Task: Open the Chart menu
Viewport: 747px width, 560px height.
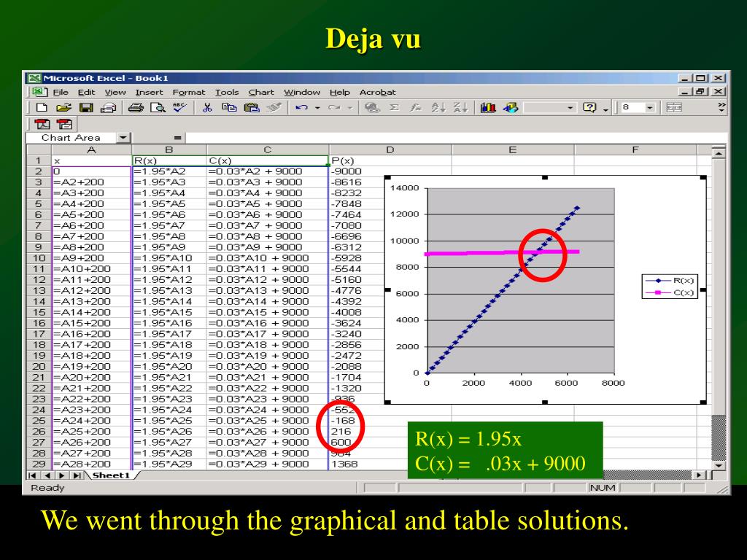Action: 261,92
